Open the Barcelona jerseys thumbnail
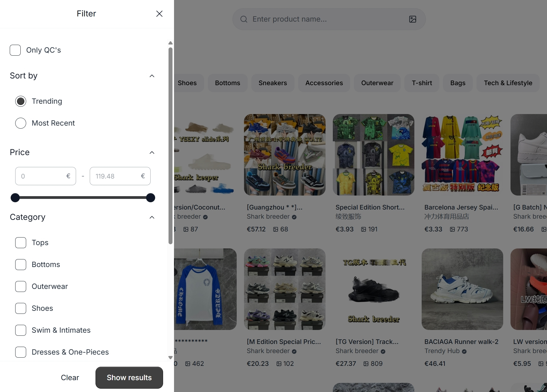 pyautogui.click(x=462, y=155)
